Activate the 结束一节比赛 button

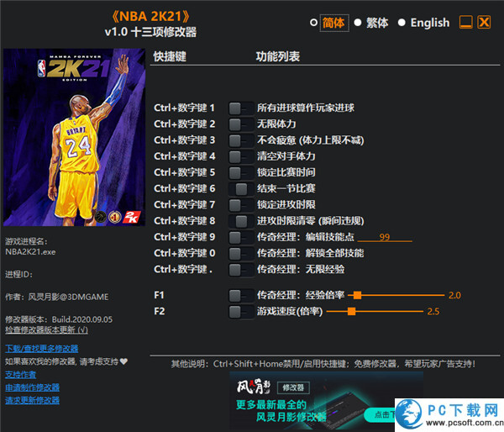[x=241, y=189]
